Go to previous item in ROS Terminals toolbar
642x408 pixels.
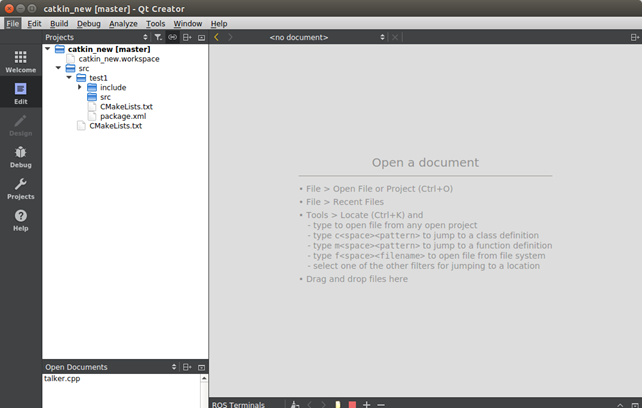pyautogui.click(x=310, y=404)
